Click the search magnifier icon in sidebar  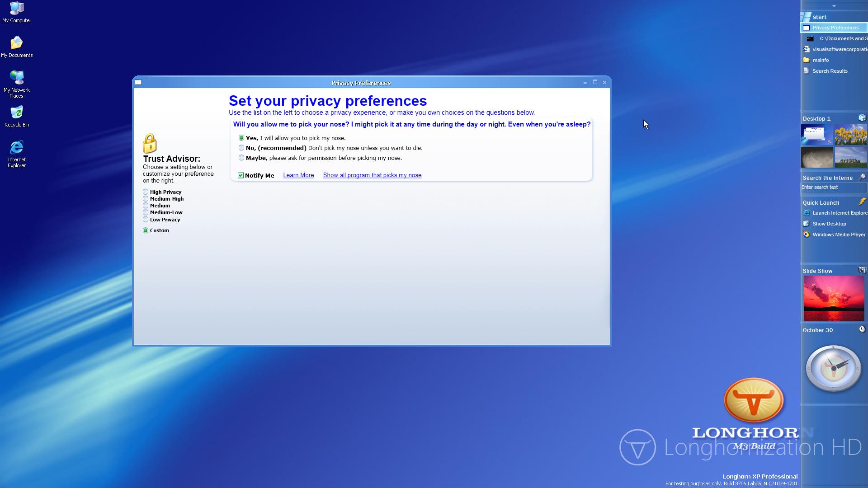tap(862, 177)
